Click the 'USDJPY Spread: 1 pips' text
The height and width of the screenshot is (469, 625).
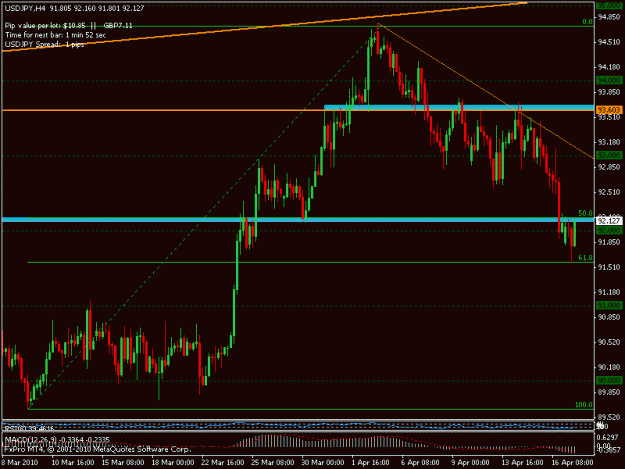[x=44, y=44]
